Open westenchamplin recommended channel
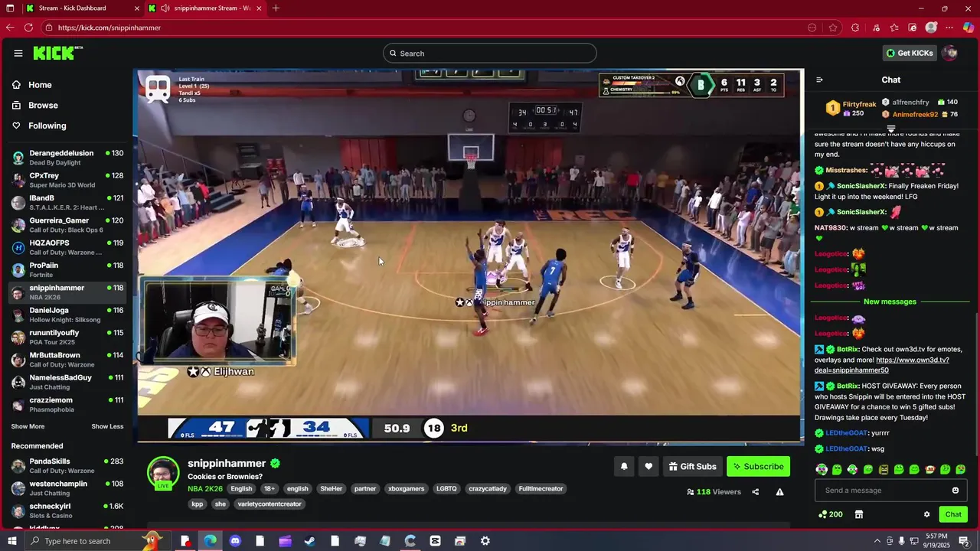The width and height of the screenshot is (980, 551). click(69, 488)
